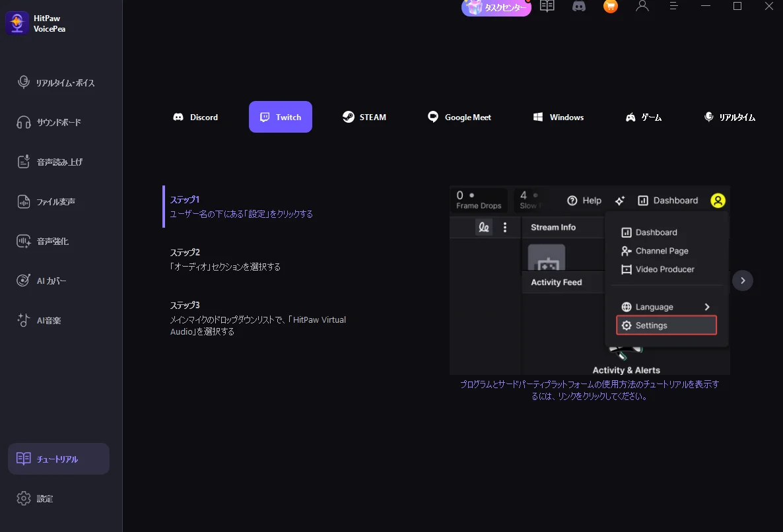Select チュートリアル in the sidebar
This screenshot has height=532, width=783.
click(x=59, y=459)
